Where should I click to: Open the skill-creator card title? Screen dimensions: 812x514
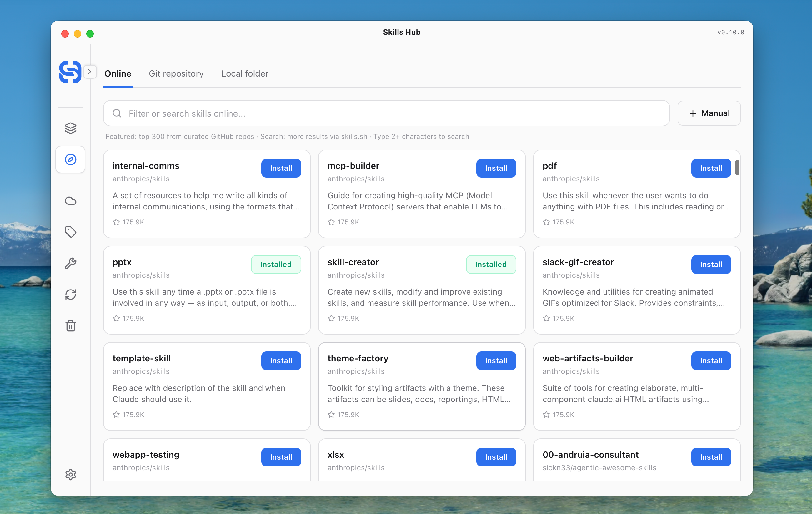(353, 262)
